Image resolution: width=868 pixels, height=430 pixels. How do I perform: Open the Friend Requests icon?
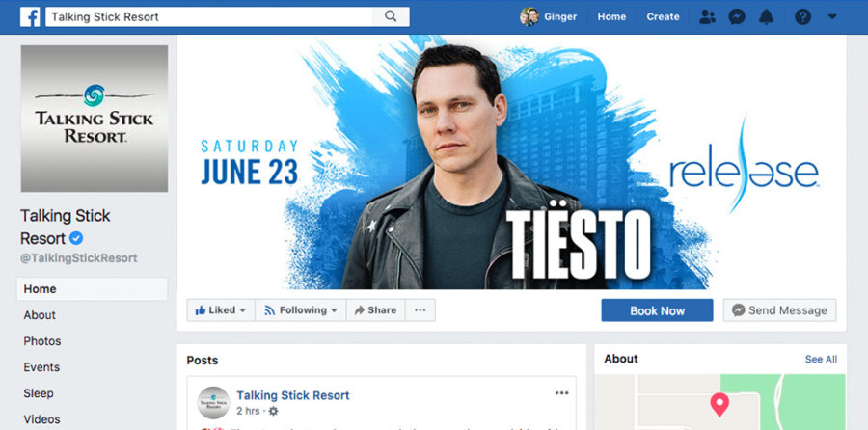707,16
